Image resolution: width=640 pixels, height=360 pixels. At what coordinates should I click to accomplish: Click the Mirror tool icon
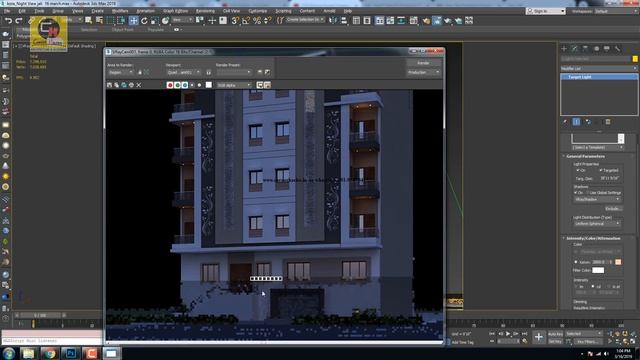333,20
